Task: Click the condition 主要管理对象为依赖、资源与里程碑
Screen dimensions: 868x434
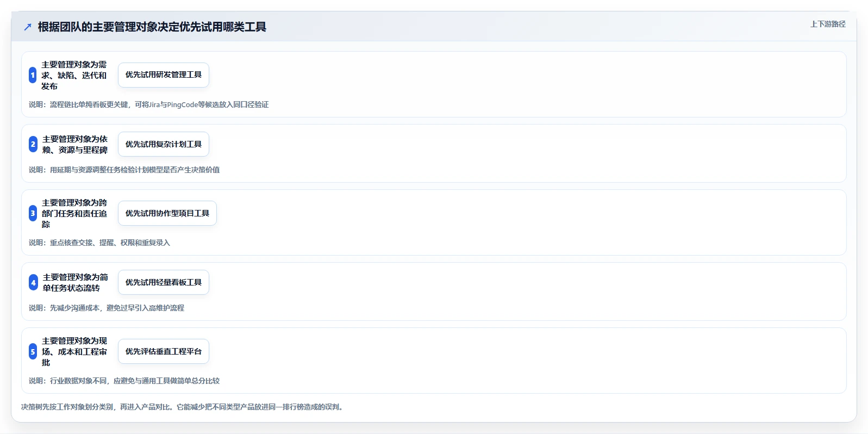Action: coord(75,144)
